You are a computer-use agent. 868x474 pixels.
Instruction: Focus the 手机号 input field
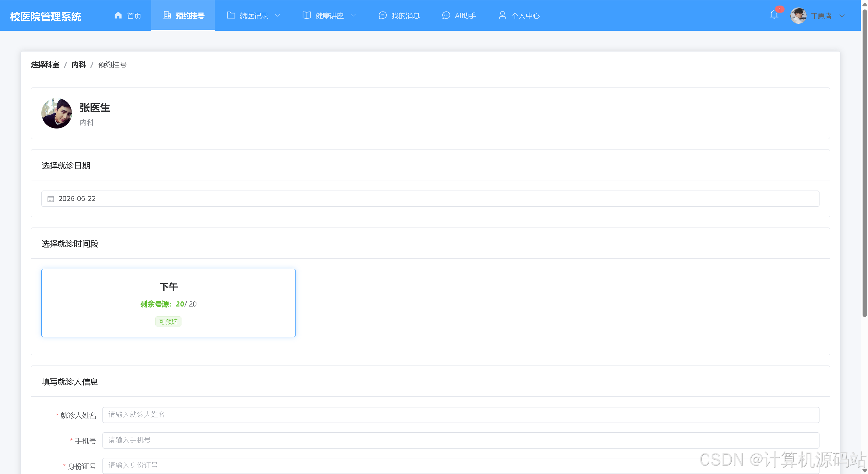click(x=461, y=440)
